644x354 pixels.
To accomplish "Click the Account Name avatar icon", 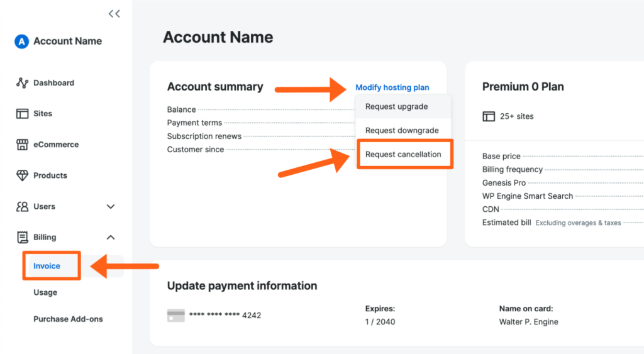I will pyautogui.click(x=22, y=41).
